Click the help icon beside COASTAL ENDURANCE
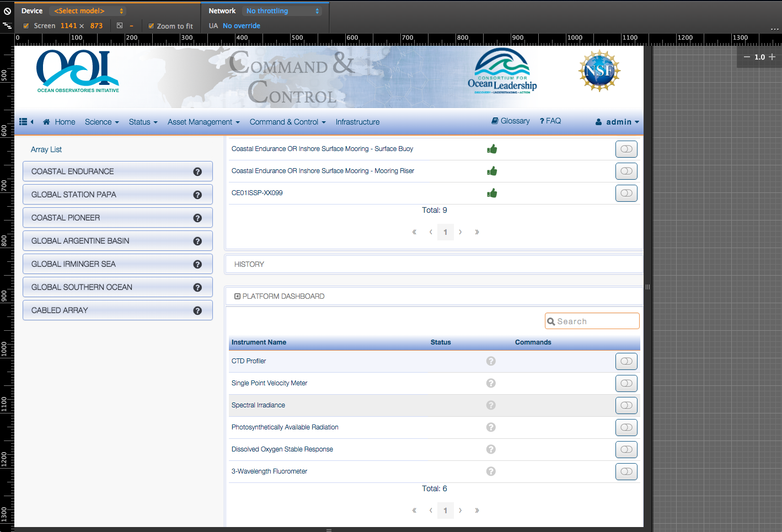The image size is (782, 532). pos(197,172)
